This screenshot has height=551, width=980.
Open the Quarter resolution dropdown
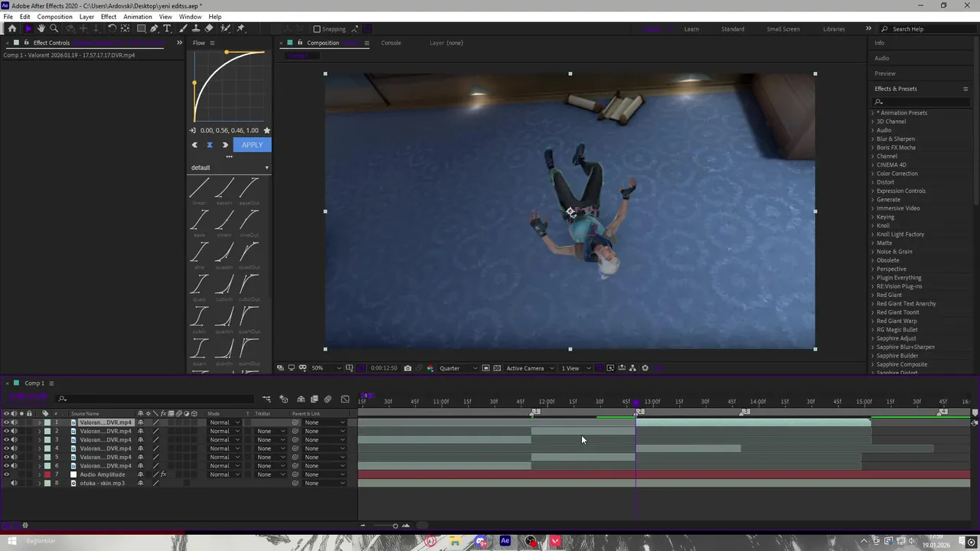tap(458, 368)
